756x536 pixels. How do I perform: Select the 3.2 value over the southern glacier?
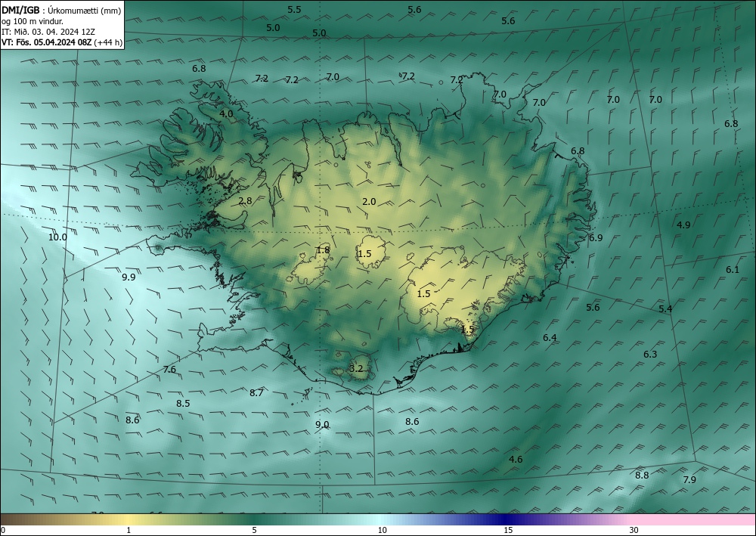click(x=356, y=369)
